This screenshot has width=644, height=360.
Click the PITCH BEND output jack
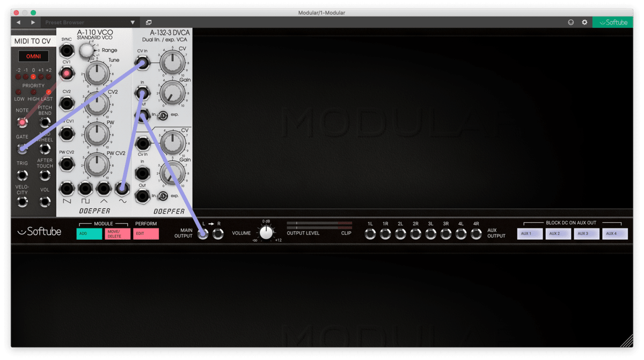click(x=45, y=122)
